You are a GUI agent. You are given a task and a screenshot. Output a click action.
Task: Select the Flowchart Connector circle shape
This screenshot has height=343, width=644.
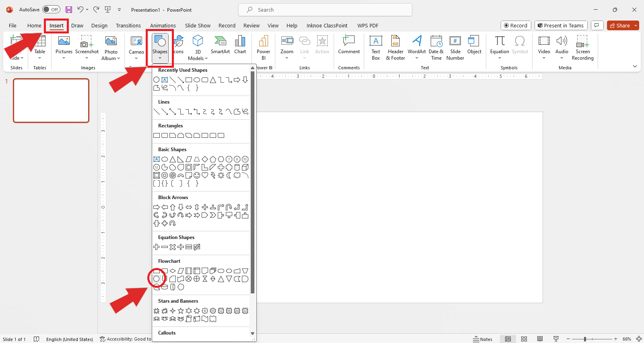[157, 279]
